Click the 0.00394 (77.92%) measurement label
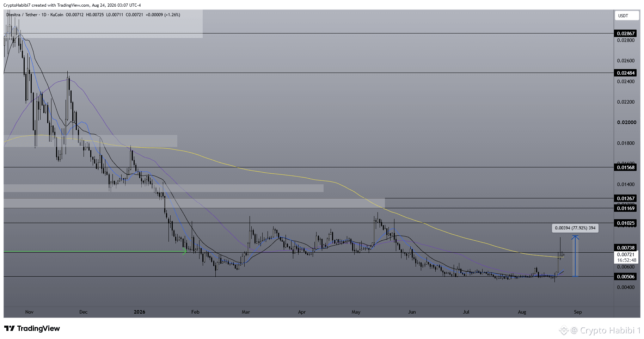The image size is (644, 339). [x=575, y=228]
